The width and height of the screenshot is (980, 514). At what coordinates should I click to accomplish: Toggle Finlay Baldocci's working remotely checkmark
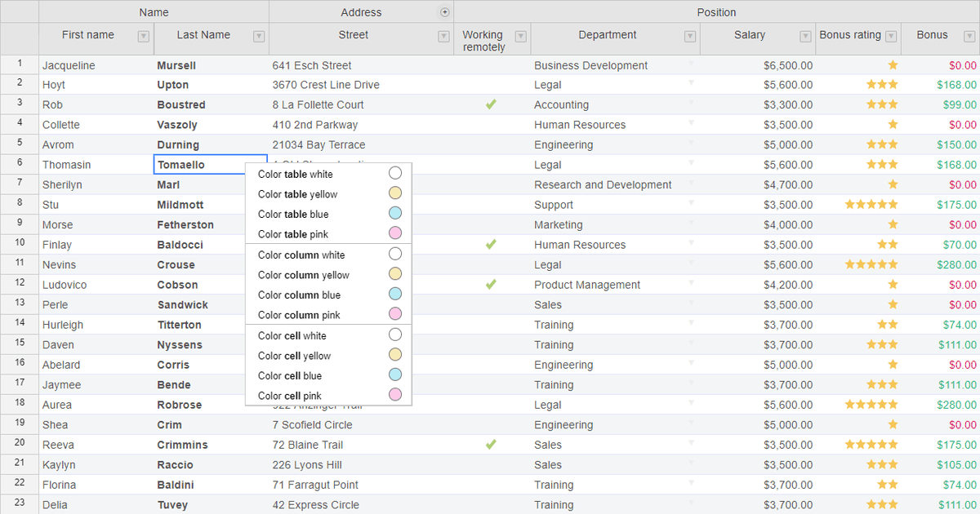[x=491, y=245]
